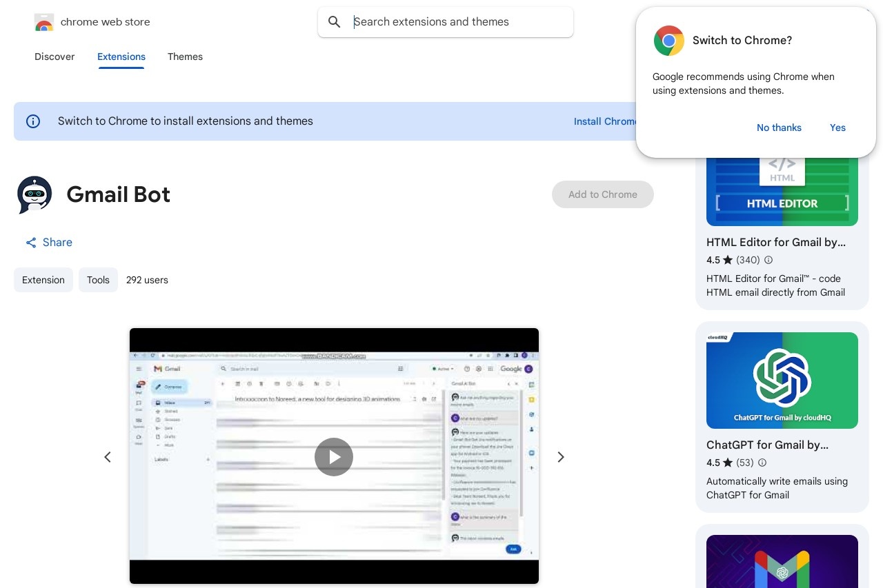Decline with No thanks in Chrome popup
This screenshot has height=588, width=883.
779,128
